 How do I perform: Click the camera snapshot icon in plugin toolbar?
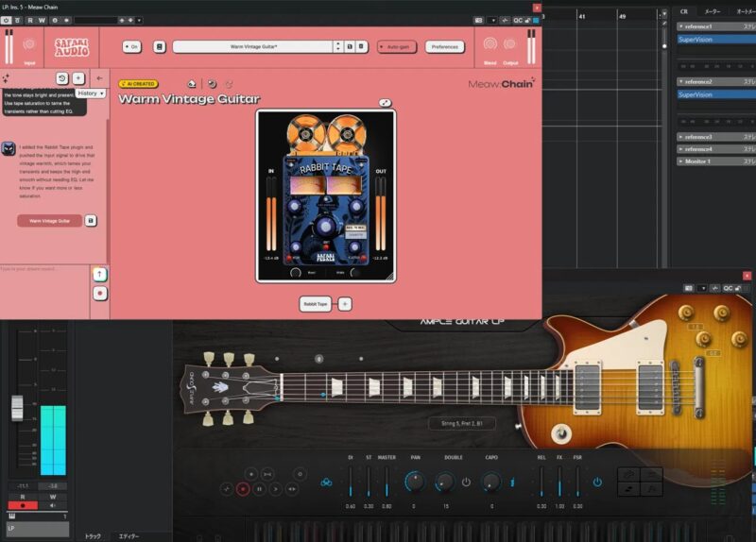(x=479, y=20)
